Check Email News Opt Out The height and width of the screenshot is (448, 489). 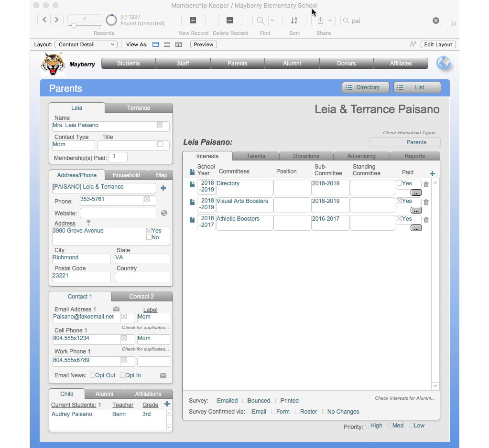pyautogui.click(x=92, y=375)
